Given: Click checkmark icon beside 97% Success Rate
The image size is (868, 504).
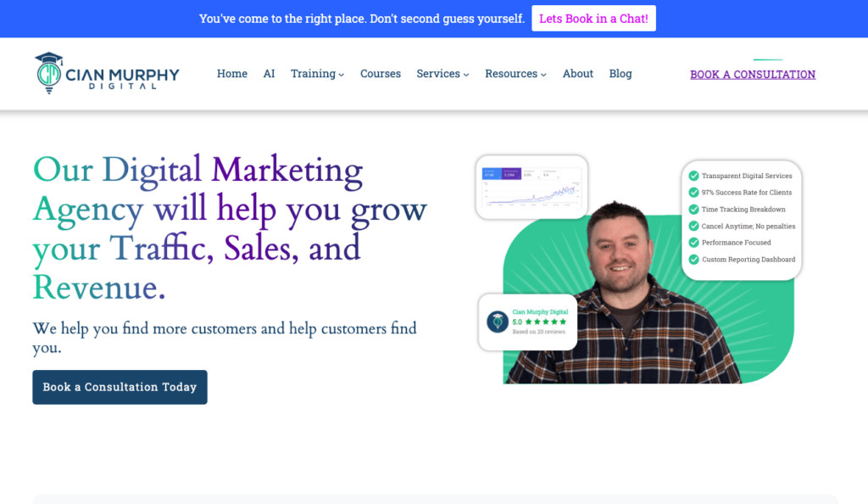Looking at the screenshot, I should coord(693,193).
